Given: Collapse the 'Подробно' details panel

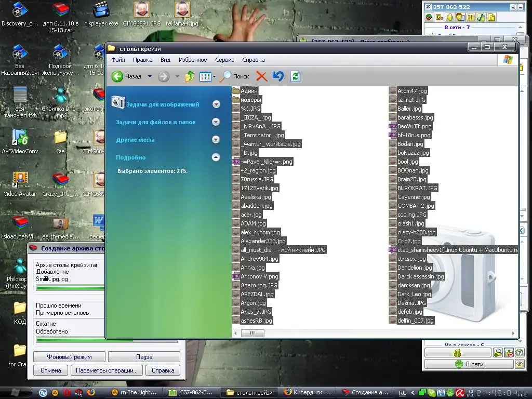Looking at the screenshot, I should (216, 157).
